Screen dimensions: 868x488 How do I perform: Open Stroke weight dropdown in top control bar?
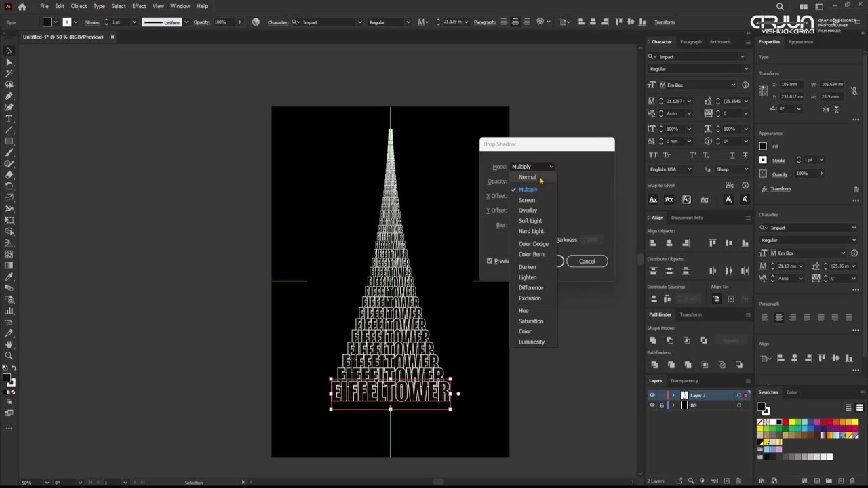point(134,22)
